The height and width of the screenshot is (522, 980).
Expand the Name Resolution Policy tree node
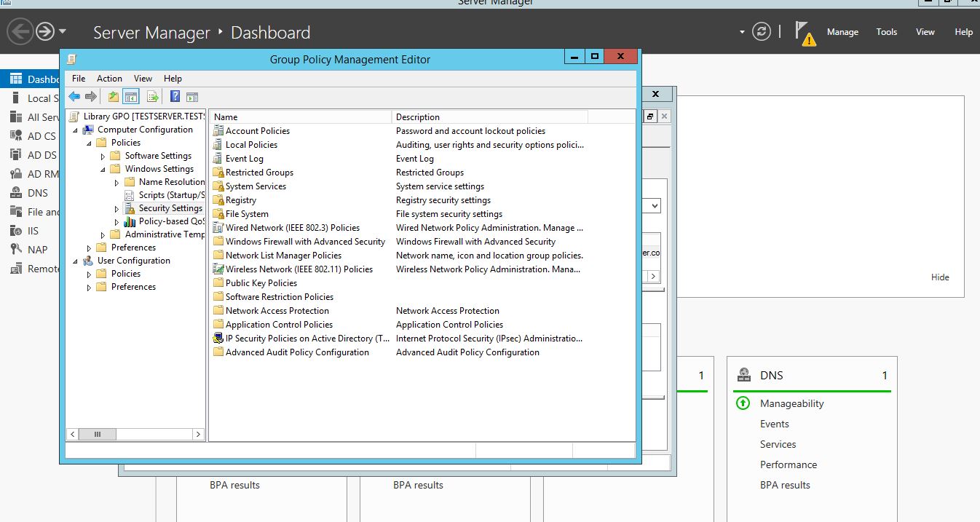tap(117, 182)
